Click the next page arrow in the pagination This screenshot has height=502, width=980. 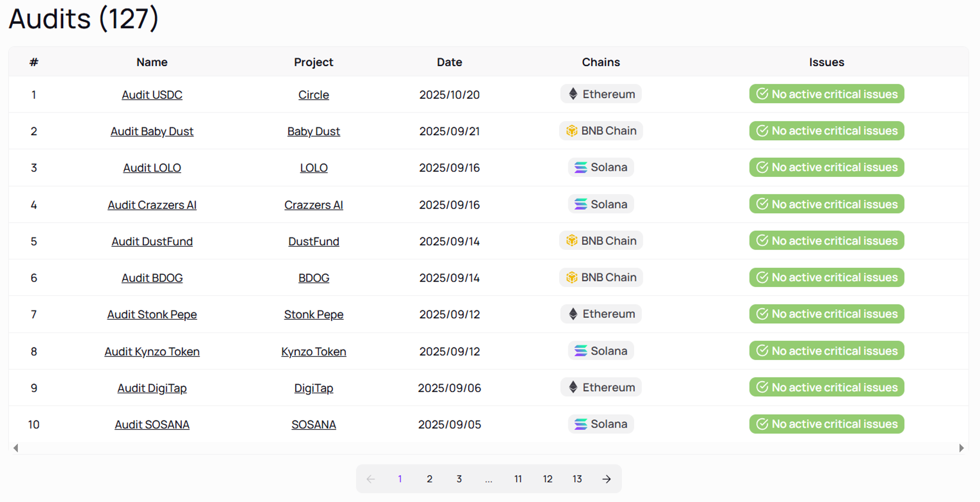606,479
